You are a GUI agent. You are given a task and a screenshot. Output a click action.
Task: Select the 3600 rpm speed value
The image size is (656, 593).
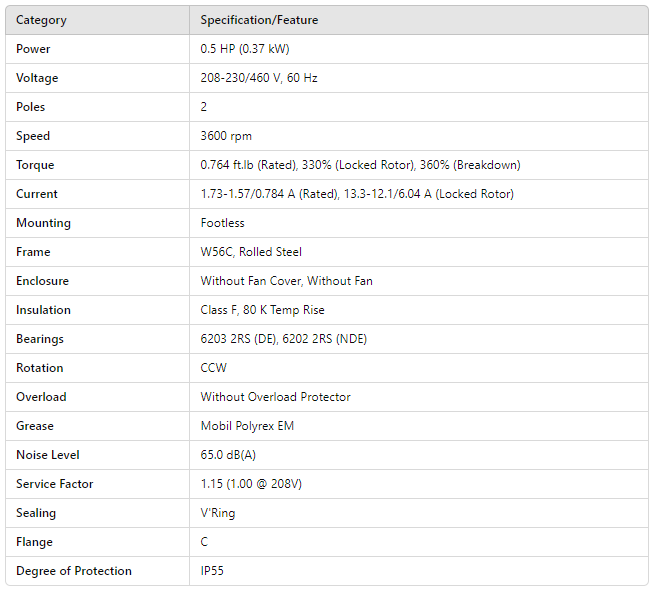pos(226,136)
